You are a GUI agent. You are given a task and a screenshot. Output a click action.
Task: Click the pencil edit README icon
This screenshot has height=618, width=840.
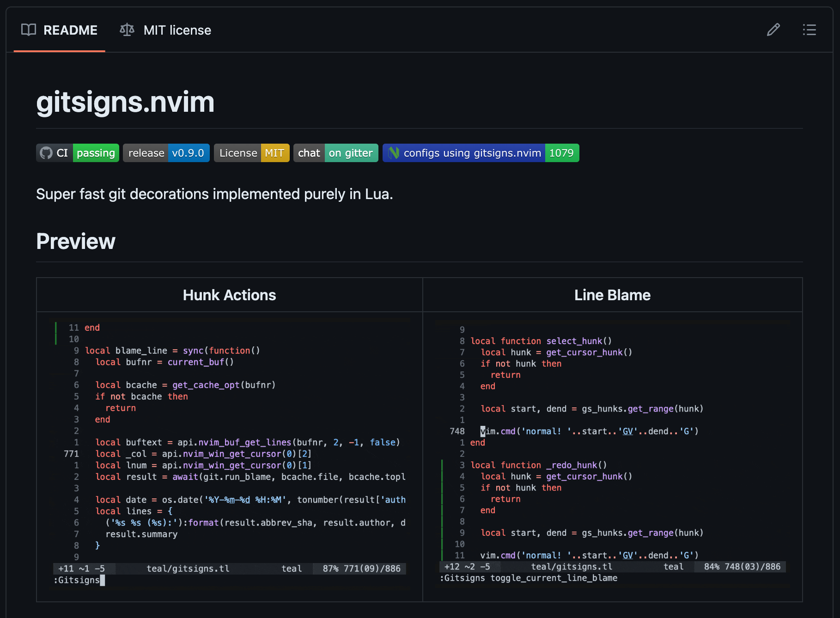773,30
